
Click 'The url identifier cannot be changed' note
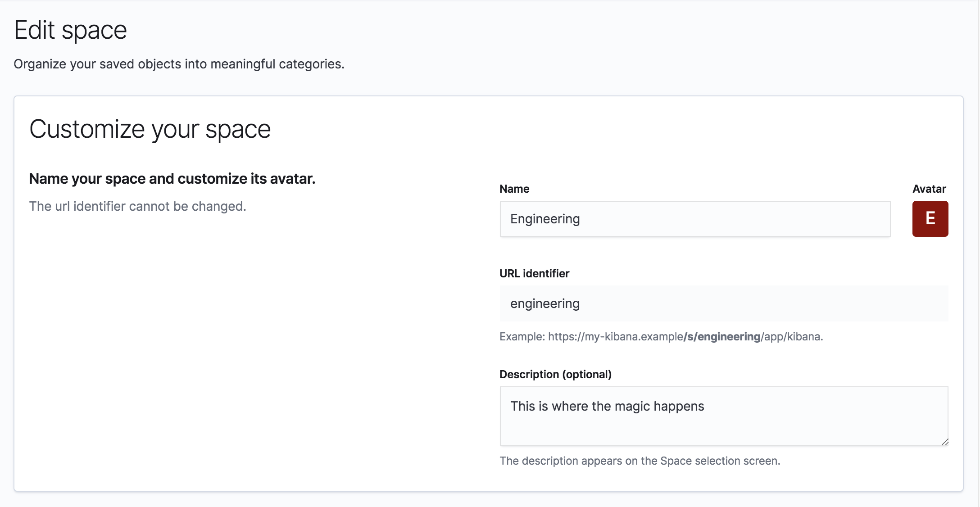pos(137,206)
